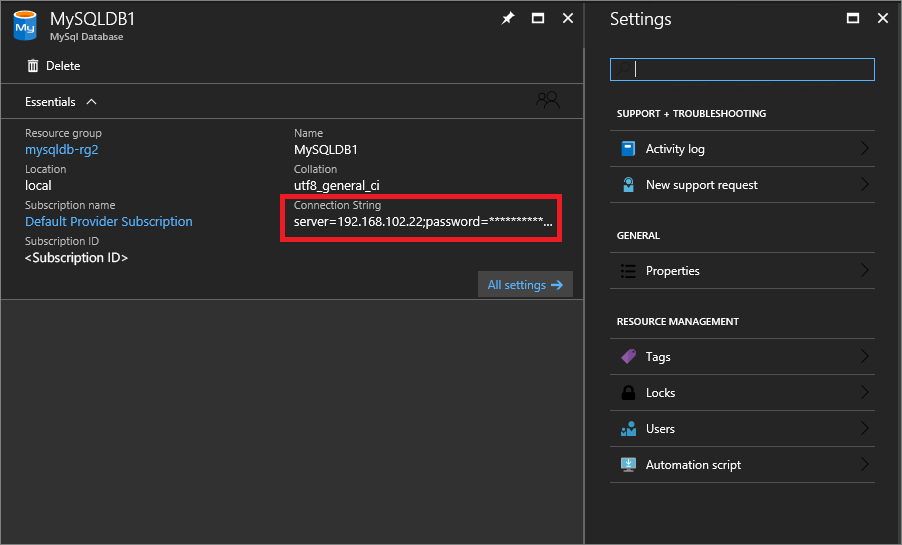Image resolution: width=902 pixels, height=545 pixels.
Task: Select the Connection String value
Action: click(x=422, y=222)
